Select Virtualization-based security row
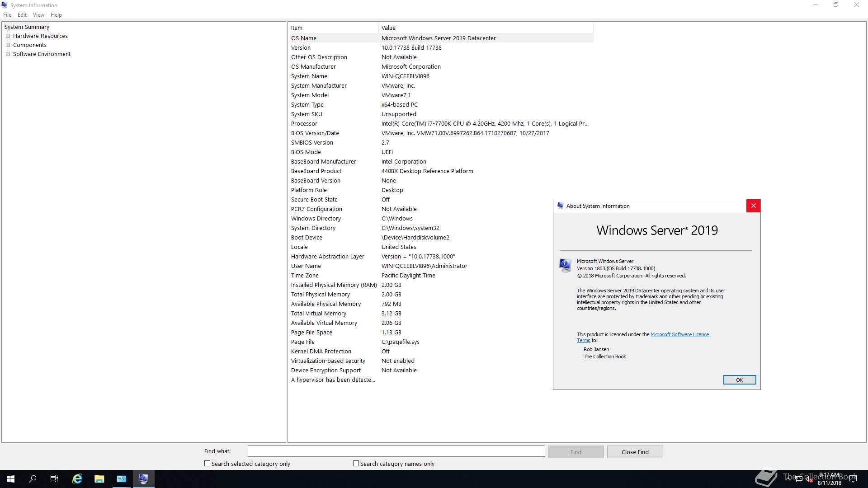 (441, 361)
